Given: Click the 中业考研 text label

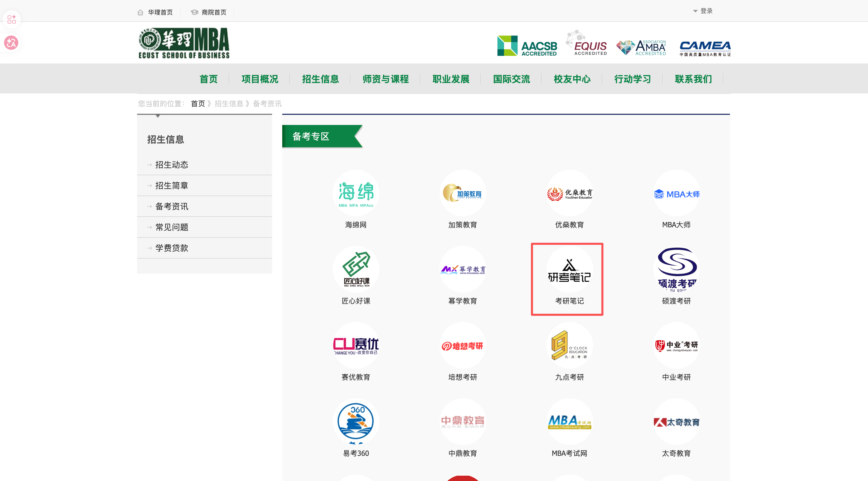Looking at the screenshot, I should pyautogui.click(x=676, y=377).
